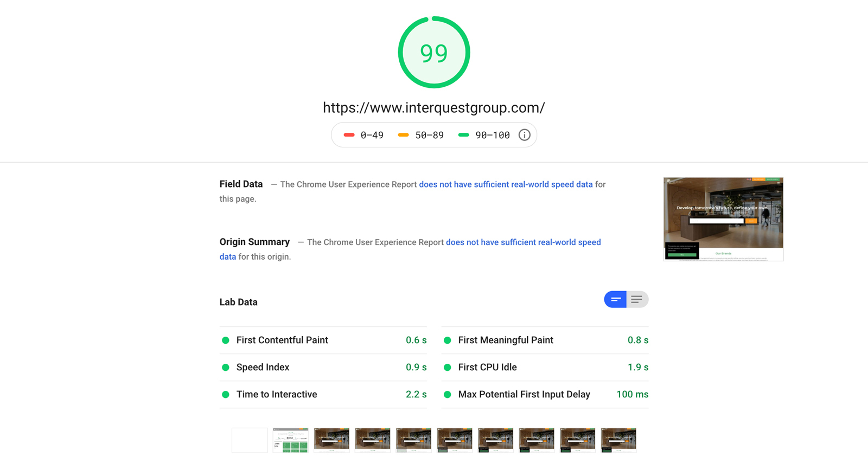Screen dimensions: 868x470
Task: Click the 0.8 s value
Action: [x=638, y=340]
